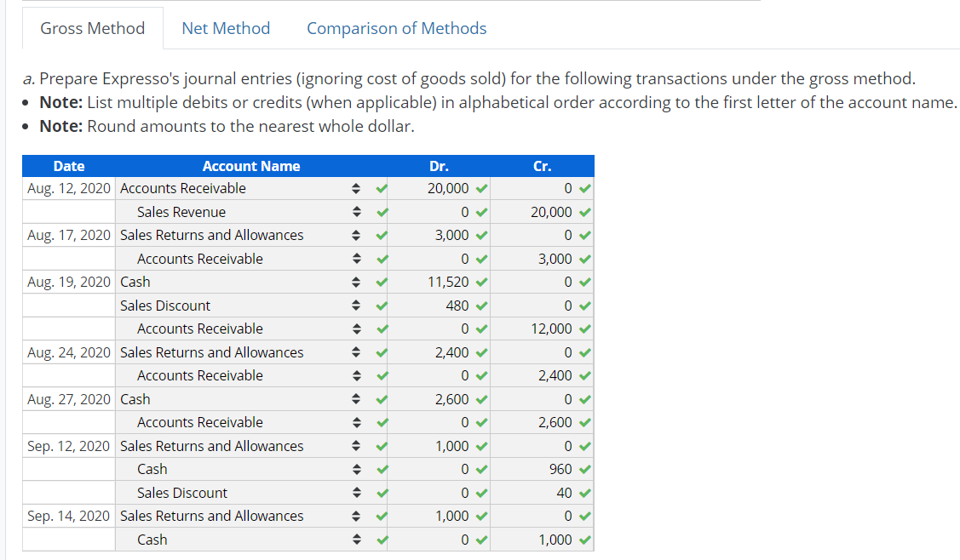Click the checkmark next to the Sep. 14 Cash dropdown
Screen dimensions: 960x560
[x=382, y=539]
